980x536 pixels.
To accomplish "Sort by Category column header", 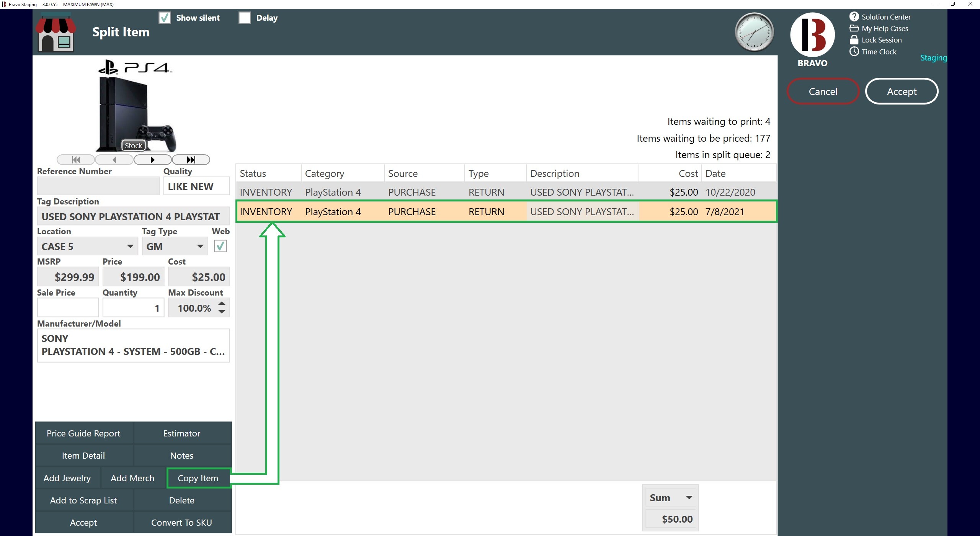I will 343,173.
